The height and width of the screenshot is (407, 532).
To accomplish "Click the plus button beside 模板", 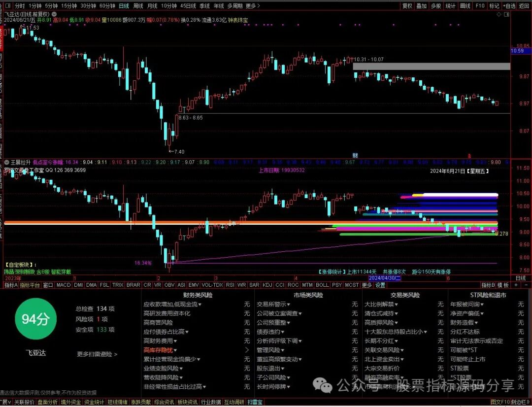I will 516,285.
